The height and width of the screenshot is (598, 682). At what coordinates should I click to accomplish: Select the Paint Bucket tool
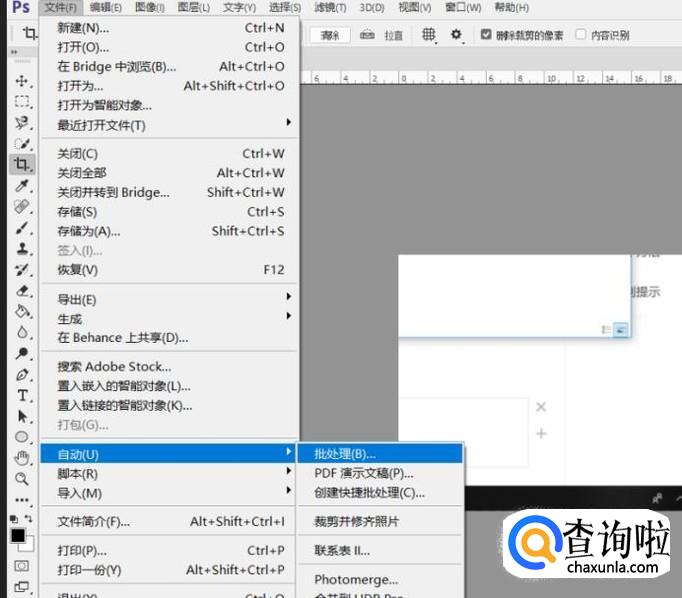[x=22, y=311]
